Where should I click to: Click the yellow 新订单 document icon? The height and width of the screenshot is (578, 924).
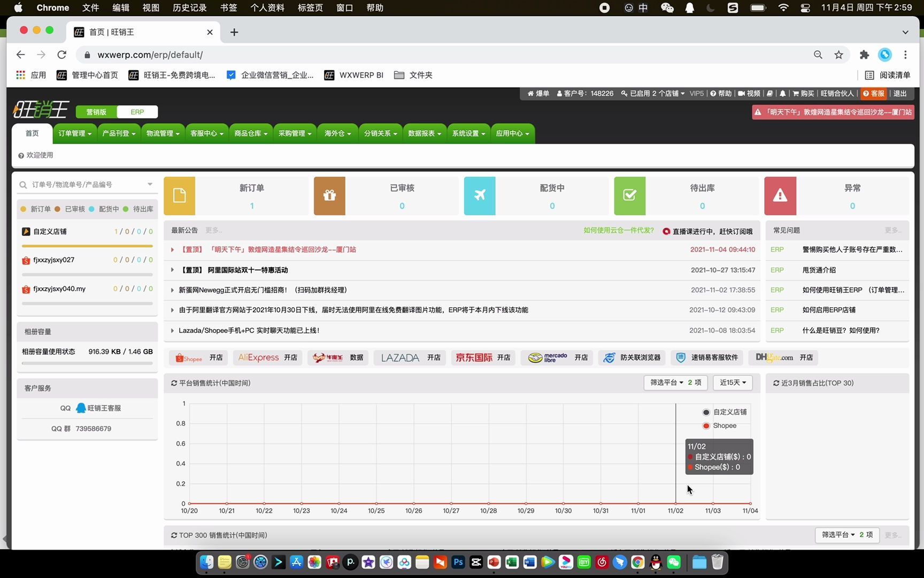pyautogui.click(x=179, y=196)
